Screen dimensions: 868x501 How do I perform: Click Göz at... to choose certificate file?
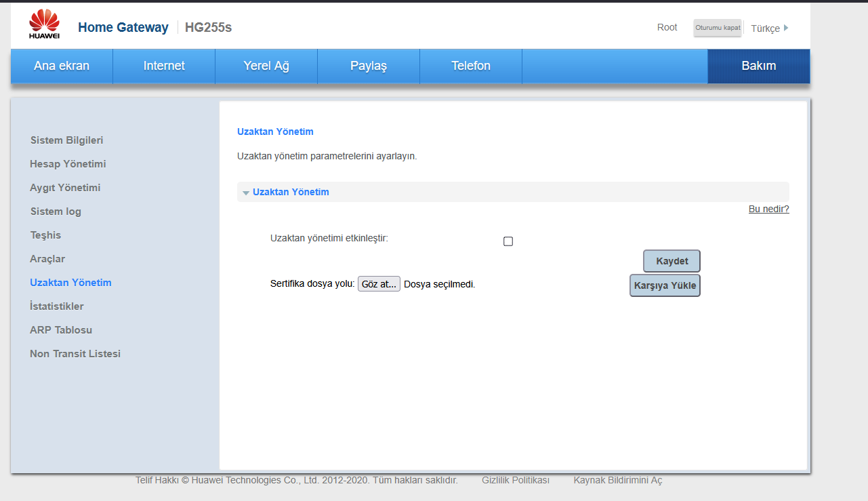[379, 284]
